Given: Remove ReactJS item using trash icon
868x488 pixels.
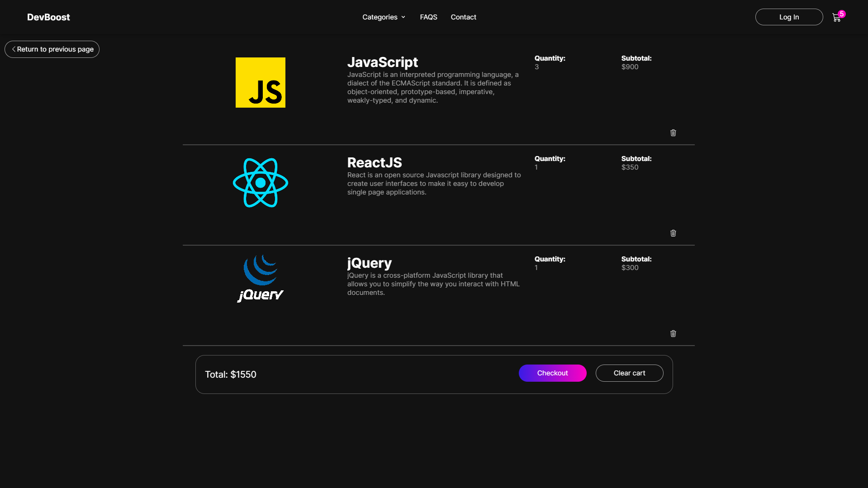Looking at the screenshot, I should pyautogui.click(x=673, y=233).
